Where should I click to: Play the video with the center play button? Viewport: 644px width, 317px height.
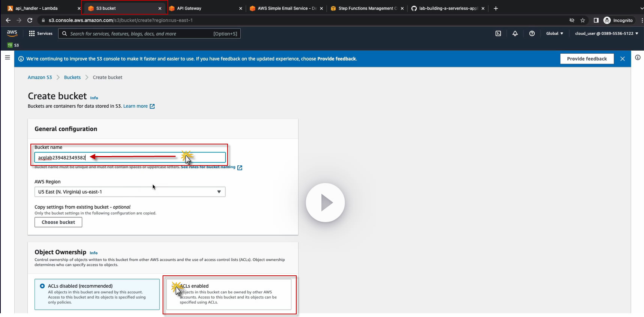pos(325,203)
